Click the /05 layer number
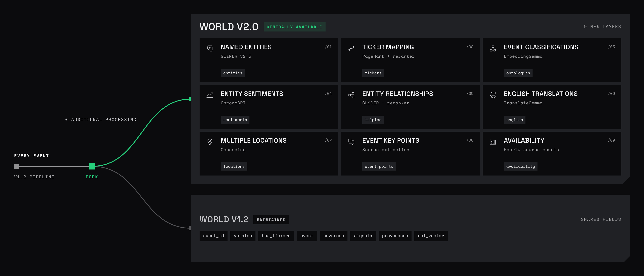This screenshot has height=276, width=644. point(470,93)
